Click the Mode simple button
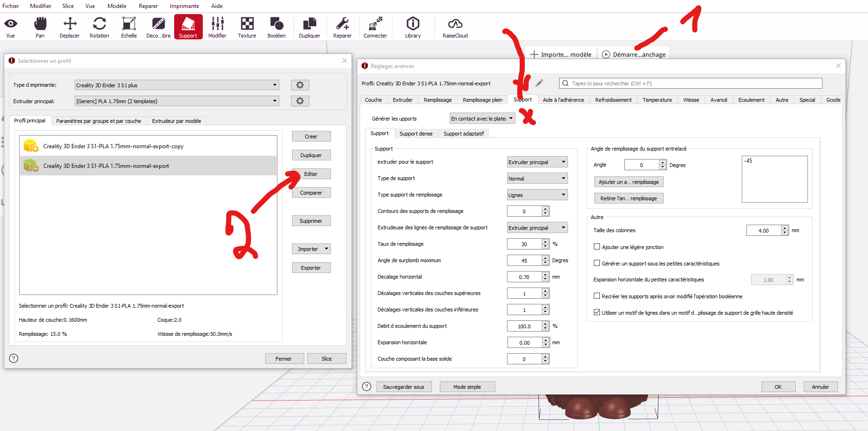Image resolution: width=868 pixels, height=431 pixels. tap(467, 387)
